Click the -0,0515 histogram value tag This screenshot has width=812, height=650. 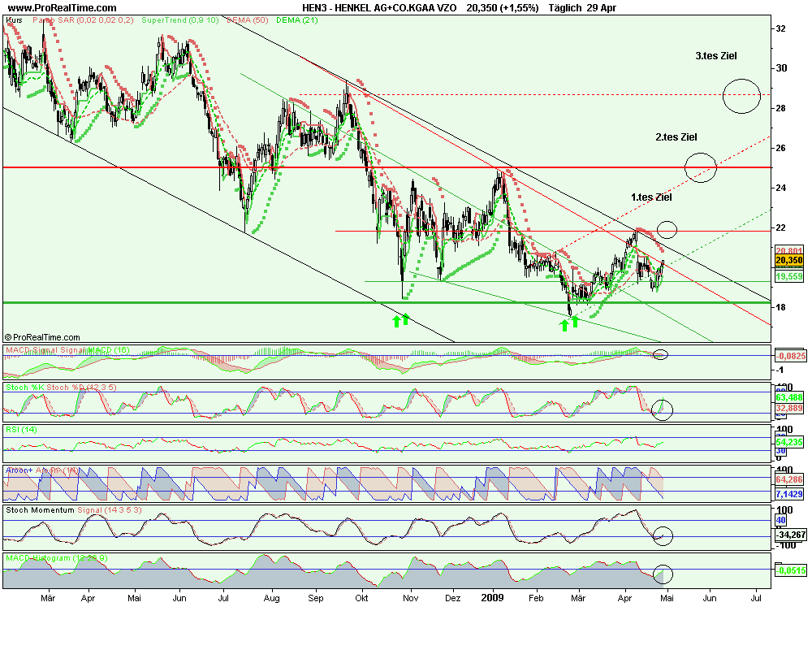[x=790, y=570]
